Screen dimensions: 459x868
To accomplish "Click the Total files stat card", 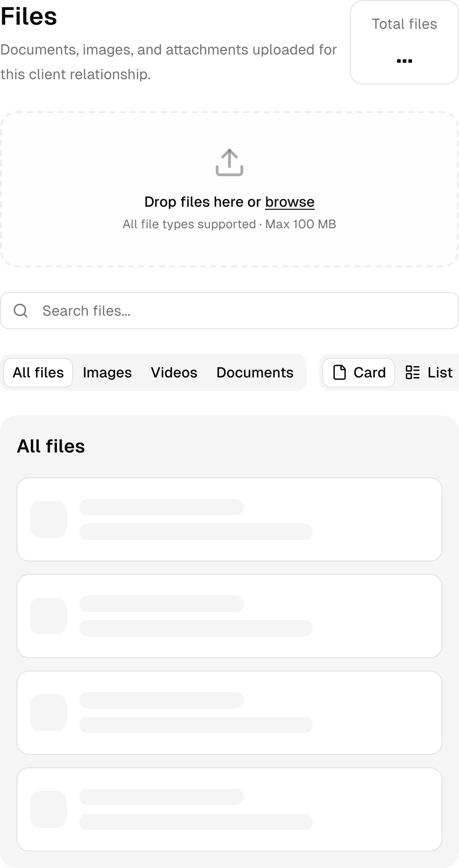I will [x=404, y=42].
